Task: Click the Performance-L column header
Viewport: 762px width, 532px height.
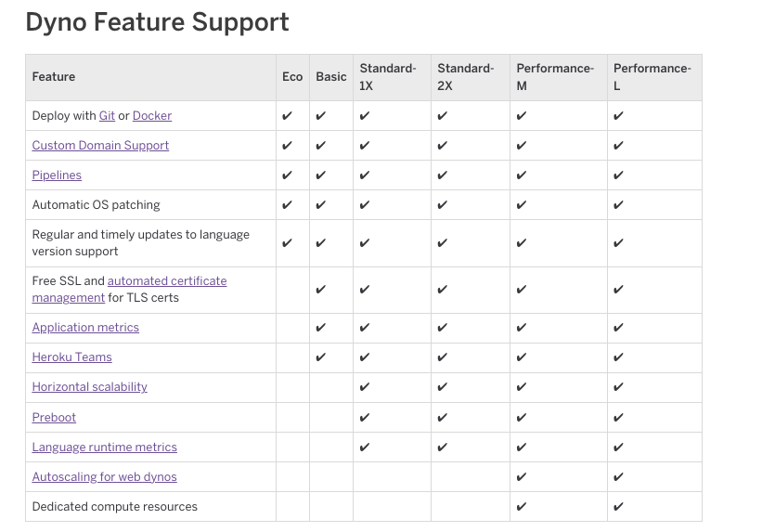Action: click(x=652, y=77)
